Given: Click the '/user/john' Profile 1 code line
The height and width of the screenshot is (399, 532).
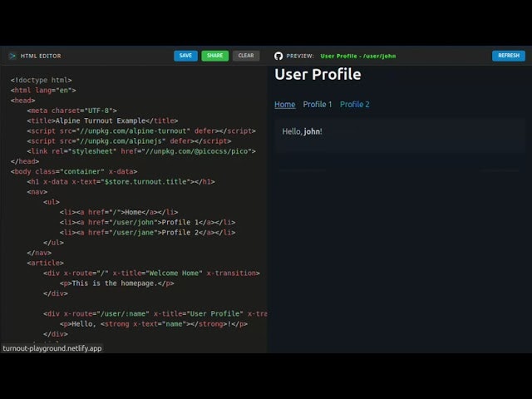Looking at the screenshot, I should coord(147,223).
